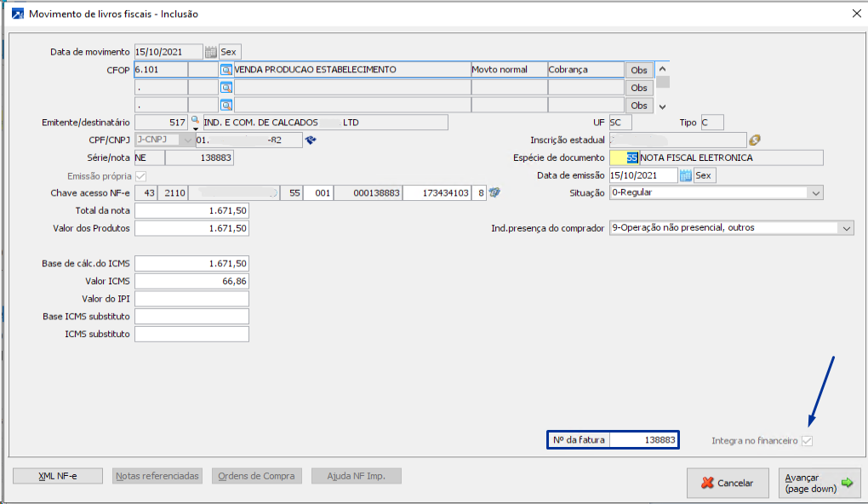This screenshot has height=504, width=868.
Task: Click Avançar (page down) button
Action: pos(819,483)
